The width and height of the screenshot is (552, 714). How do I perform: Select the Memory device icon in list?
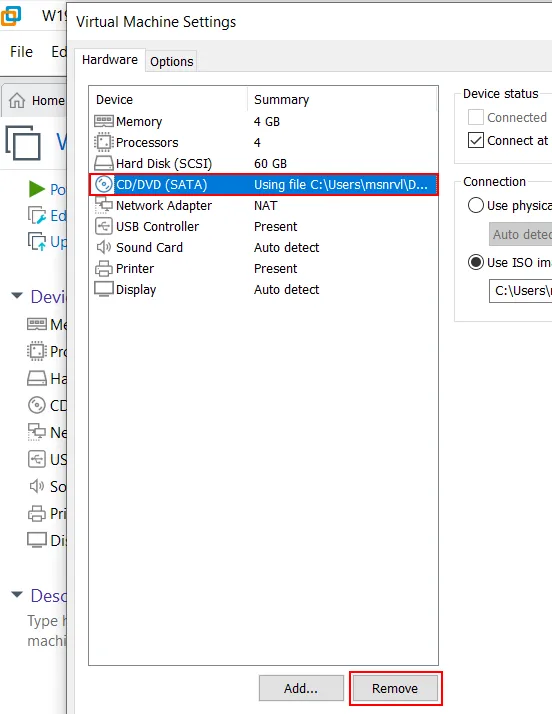tap(104, 121)
